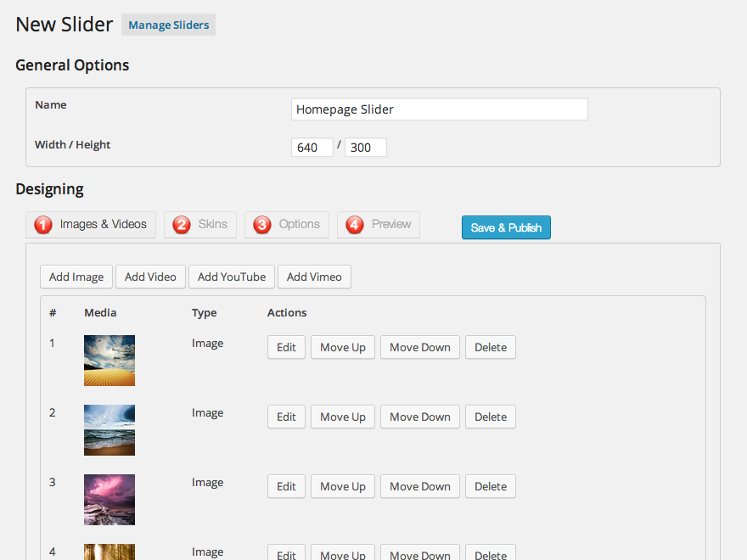This screenshot has height=560, width=747.
Task: Open the Manage Sliders link
Action: [168, 25]
